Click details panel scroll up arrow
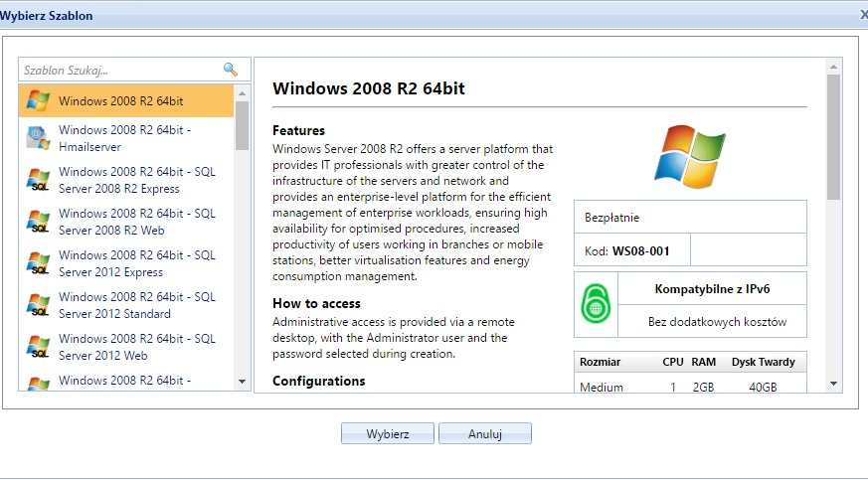This screenshot has height=480, width=868. (x=833, y=67)
